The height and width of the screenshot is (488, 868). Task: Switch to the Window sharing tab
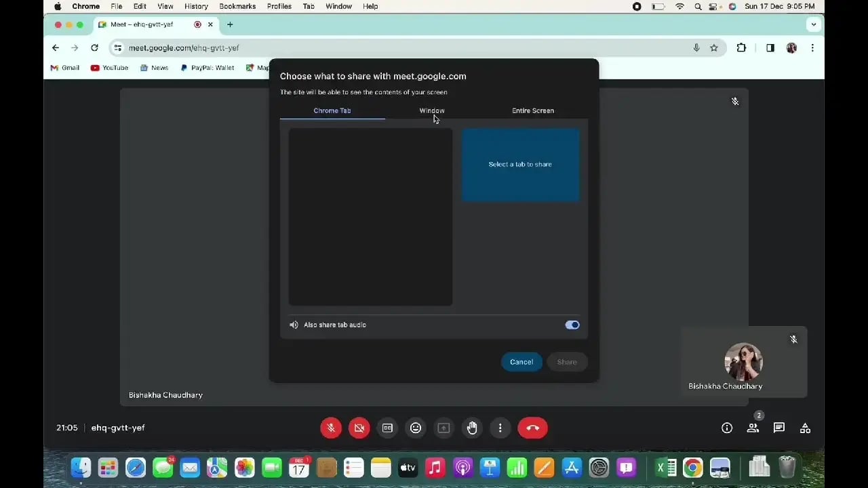(x=432, y=110)
